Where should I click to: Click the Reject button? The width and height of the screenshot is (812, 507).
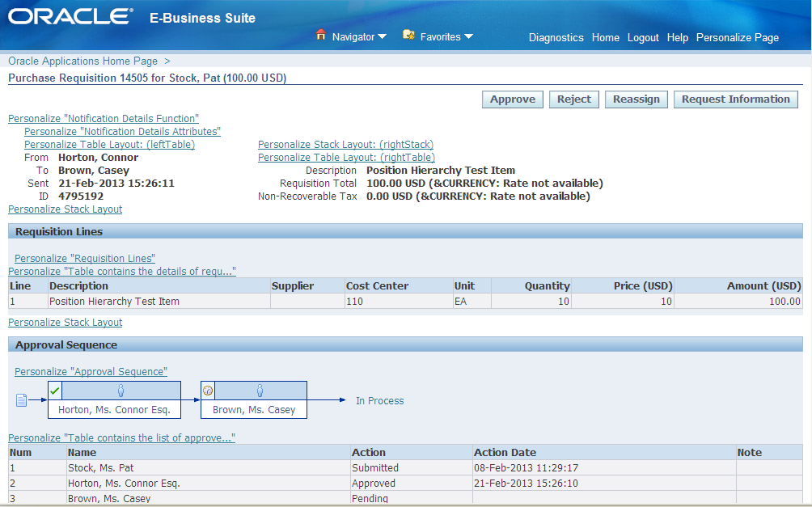tap(573, 99)
